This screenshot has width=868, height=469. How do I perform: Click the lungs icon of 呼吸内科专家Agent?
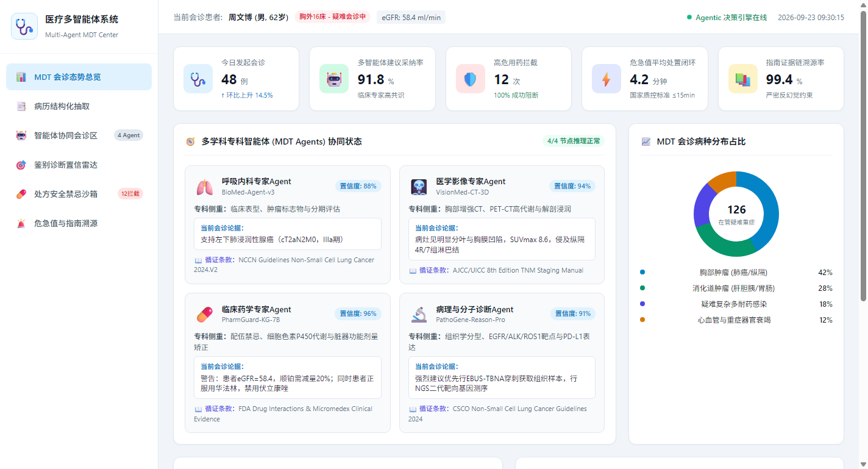[x=205, y=187]
